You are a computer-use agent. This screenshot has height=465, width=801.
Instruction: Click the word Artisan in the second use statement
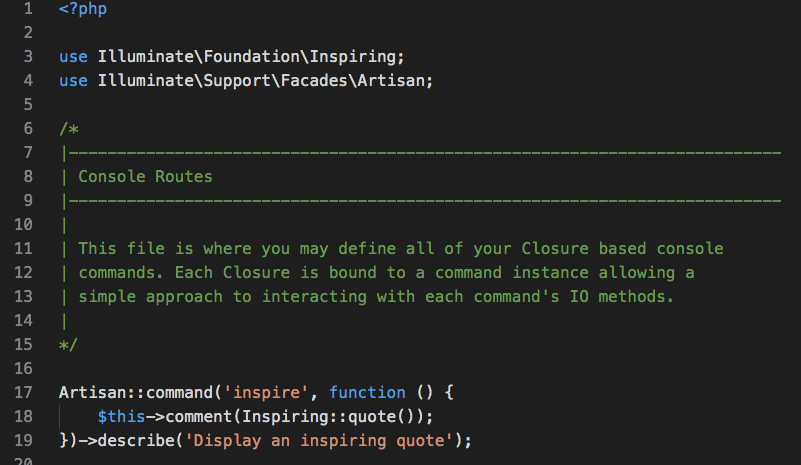tap(391, 80)
